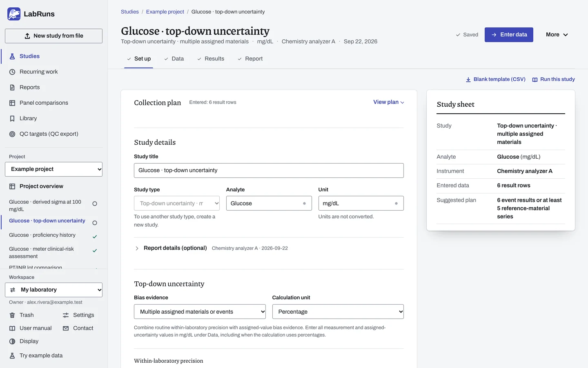
Task: Click the Blank template download icon
Action: click(x=468, y=80)
